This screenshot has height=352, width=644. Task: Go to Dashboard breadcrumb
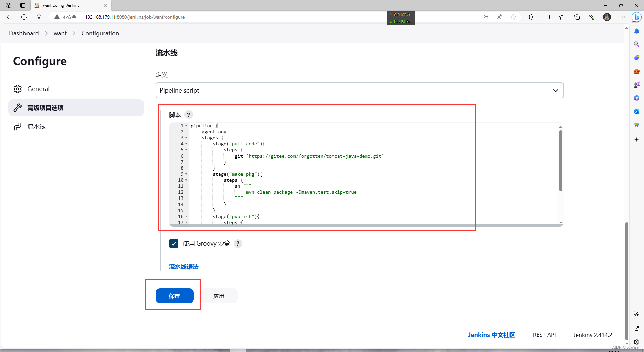pyautogui.click(x=24, y=33)
